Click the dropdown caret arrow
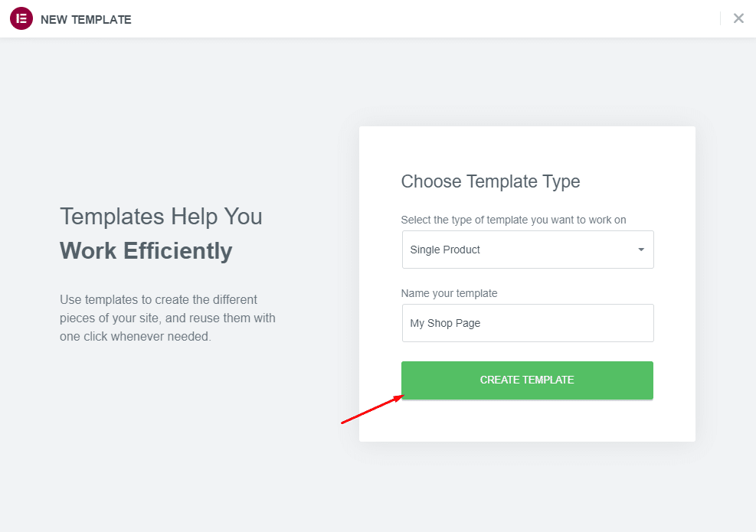This screenshot has height=532, width=756. 641,250
